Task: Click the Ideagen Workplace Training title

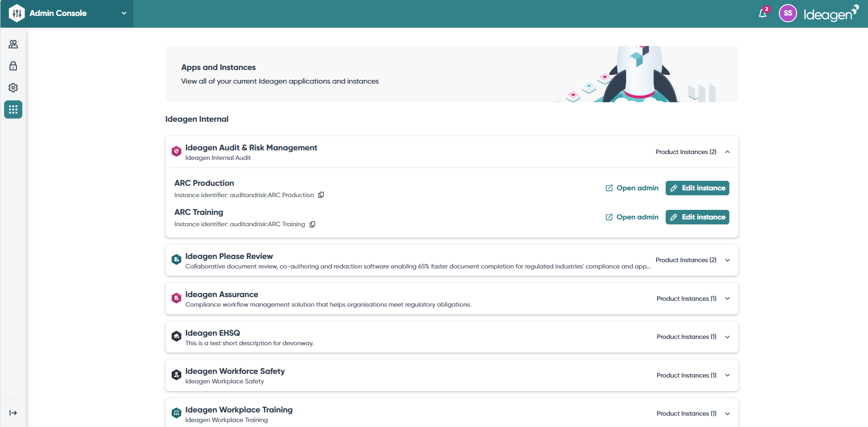Action: pos(239,410)
